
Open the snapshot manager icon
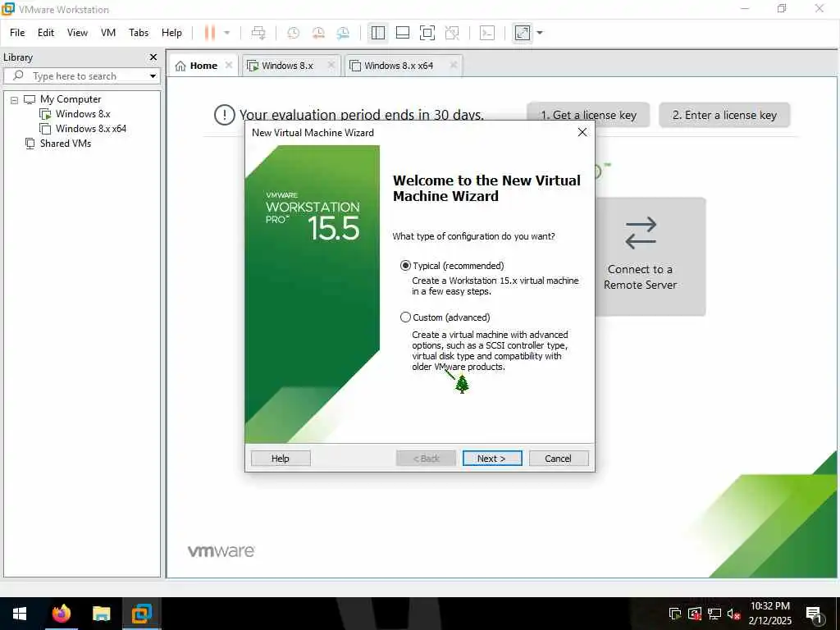coord(343,33)
